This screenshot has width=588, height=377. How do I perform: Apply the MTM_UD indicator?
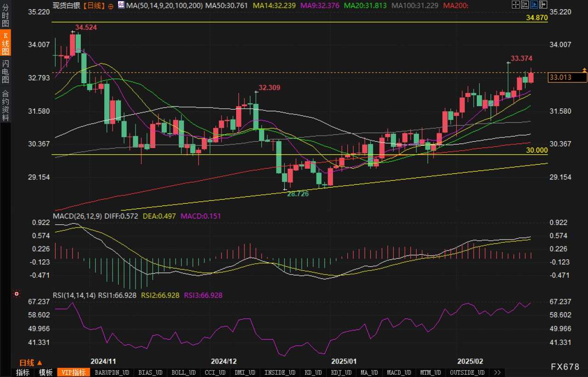tap(431, 372)
